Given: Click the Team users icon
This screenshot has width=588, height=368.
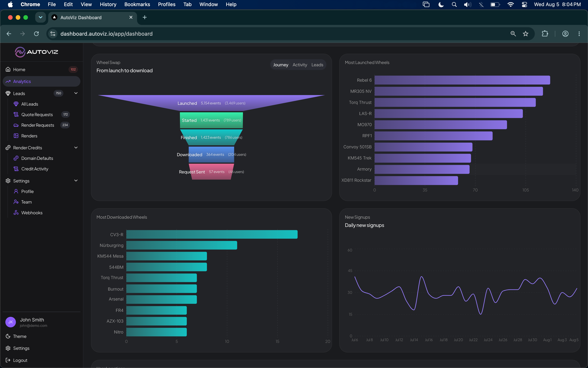Looking at the screenshot, I should [16, 202].
